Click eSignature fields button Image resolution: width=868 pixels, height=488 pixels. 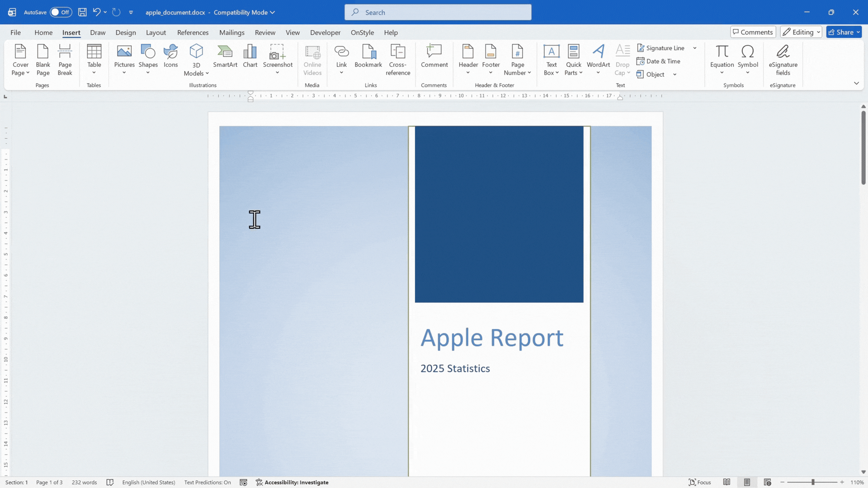pyautogui.click(x=783, y=60)
